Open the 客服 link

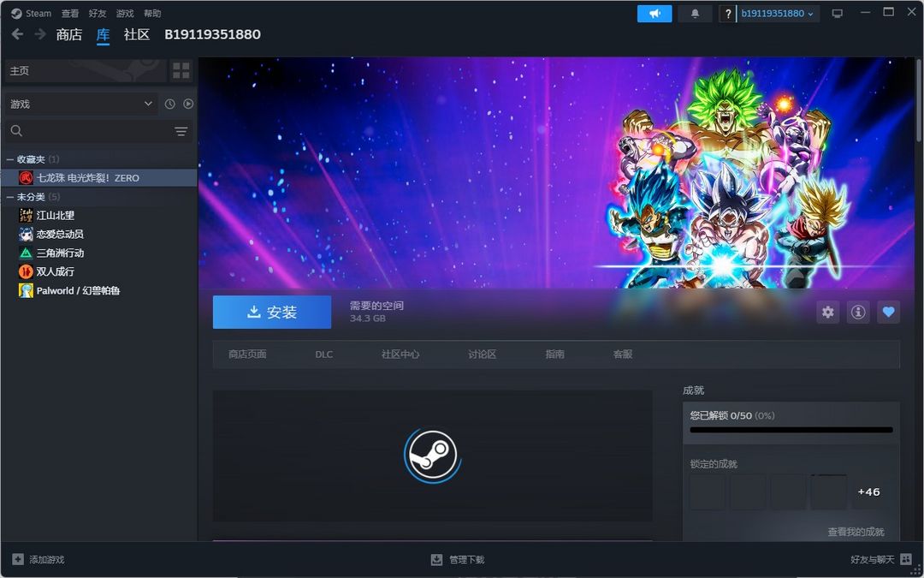(x=623, y=355)
